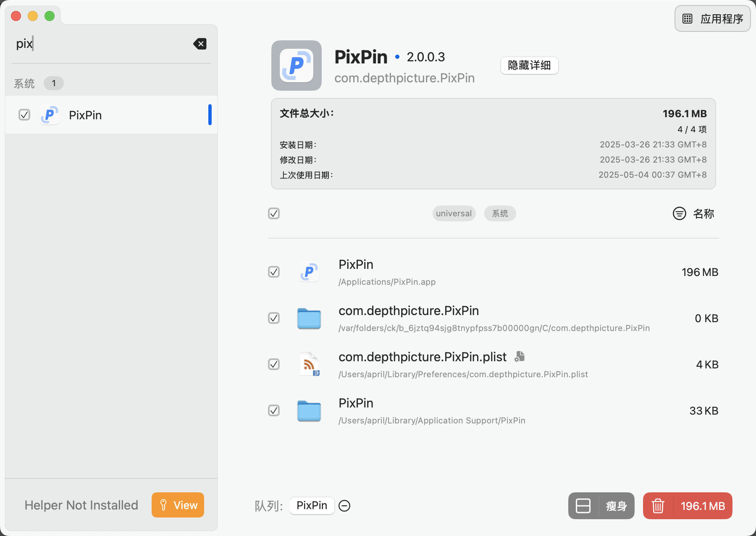Image resolution: width=756 pixels, height=536 pixels.
Task: Click the 上次使用日期 date value
Action: pyautogui.click(x=652, y=175)
